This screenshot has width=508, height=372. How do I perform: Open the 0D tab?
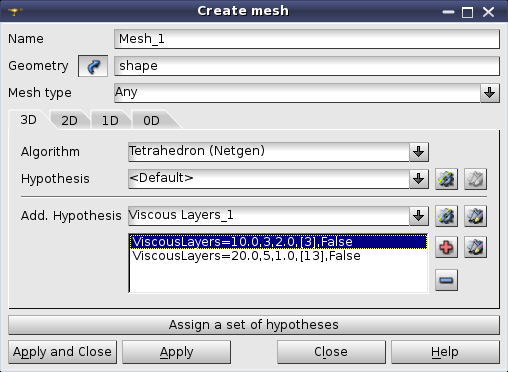(x=151, y=120)
